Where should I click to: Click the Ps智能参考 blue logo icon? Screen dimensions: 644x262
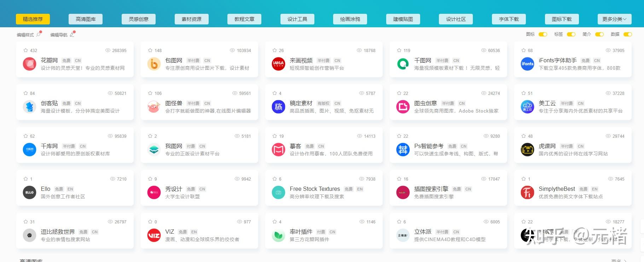point(403,150)
